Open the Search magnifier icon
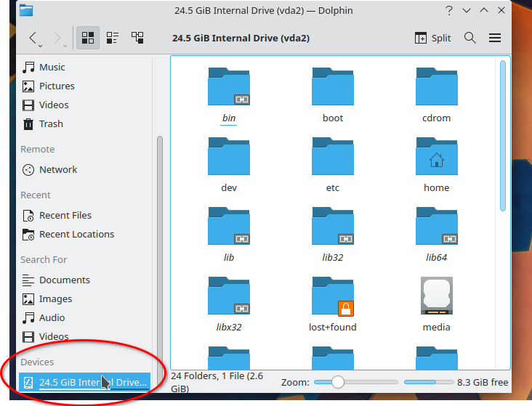Viewport: 532px width, 406px height. pyautogui.click(x=470, y=38)
